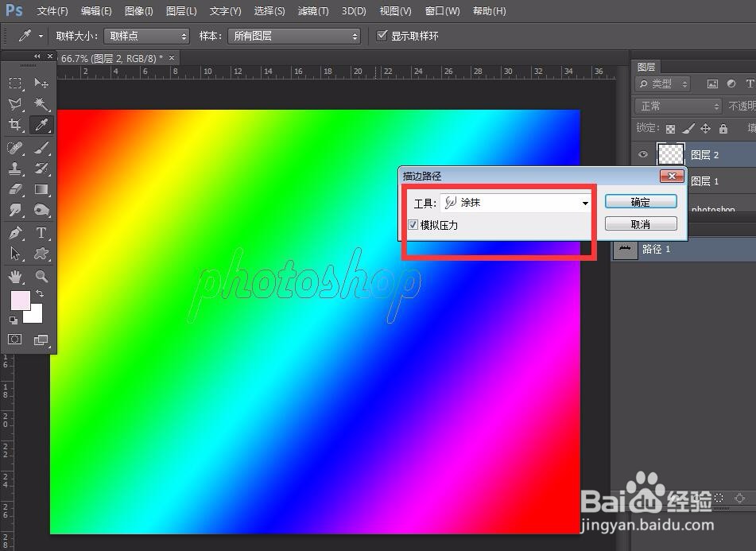Image resolution: width=756 pixels, height=551 pixels.
Task: Change the screen mode
Action: 41,340
